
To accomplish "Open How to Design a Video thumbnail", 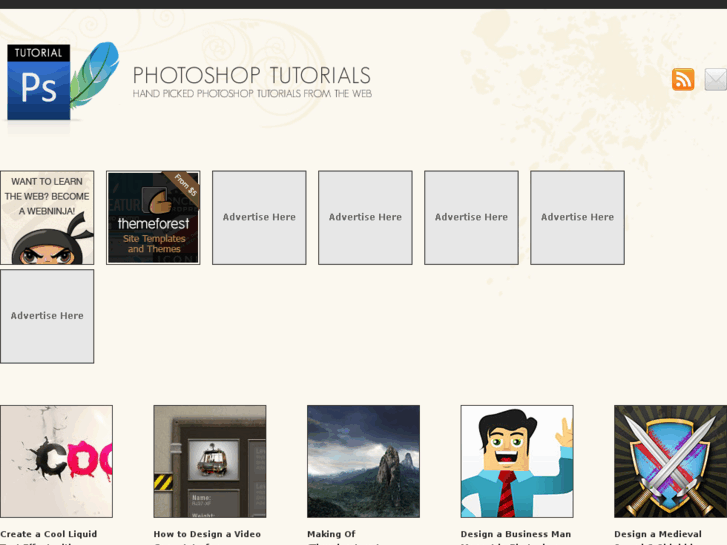I will [x=210, y=461].
